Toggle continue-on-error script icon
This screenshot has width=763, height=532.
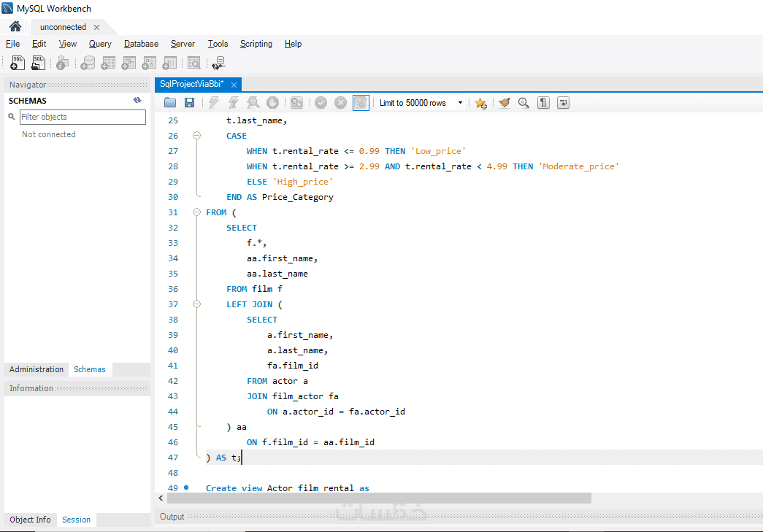click(296, 103)
